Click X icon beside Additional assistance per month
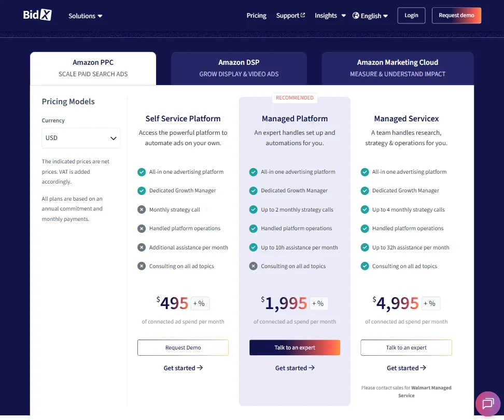 coord(142,247)
